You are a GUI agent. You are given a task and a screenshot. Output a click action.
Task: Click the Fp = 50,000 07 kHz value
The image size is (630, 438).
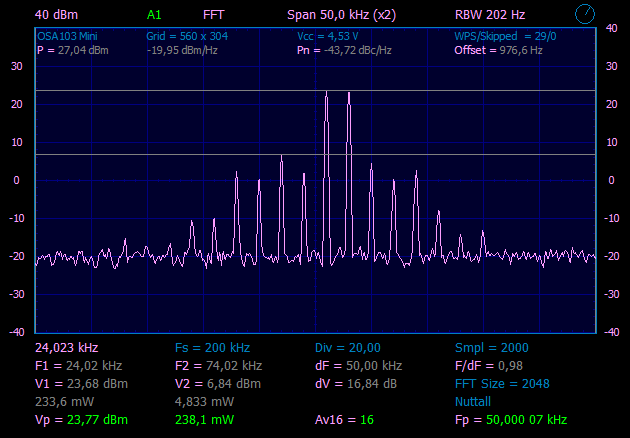[x=511, y=419]
